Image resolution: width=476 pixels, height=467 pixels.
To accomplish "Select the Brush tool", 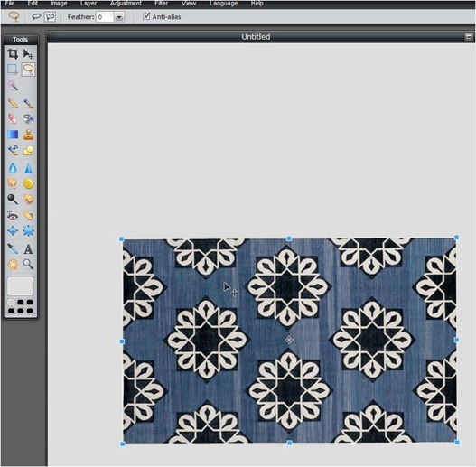I will tap(28, 103).
